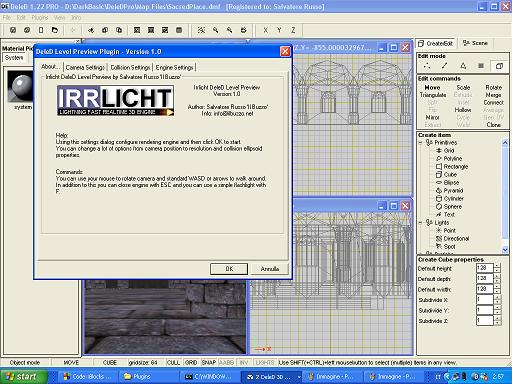Adjust the Subdivide Y stepper arrows
This screenshot has width=512, height=384.
[497, 310]
